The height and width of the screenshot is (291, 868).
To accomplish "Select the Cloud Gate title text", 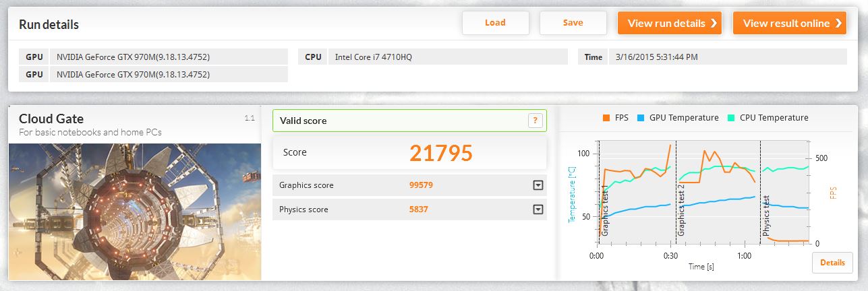I will click(x=51, y=119).
